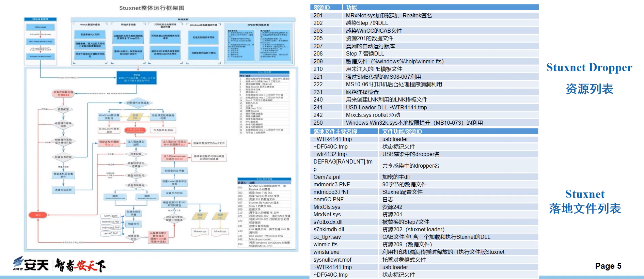
Task: Click the Antiy 安天 logo
Action: [x=31, y=264]
